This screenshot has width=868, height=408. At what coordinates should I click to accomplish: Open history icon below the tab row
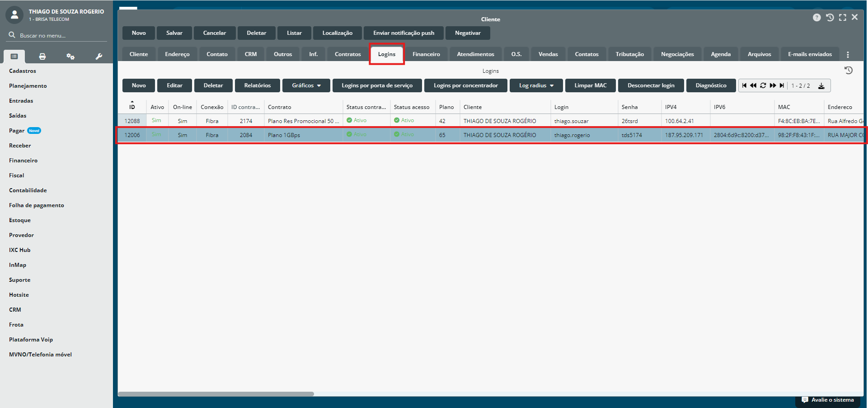pyautogui.click(x=848, y=71)
